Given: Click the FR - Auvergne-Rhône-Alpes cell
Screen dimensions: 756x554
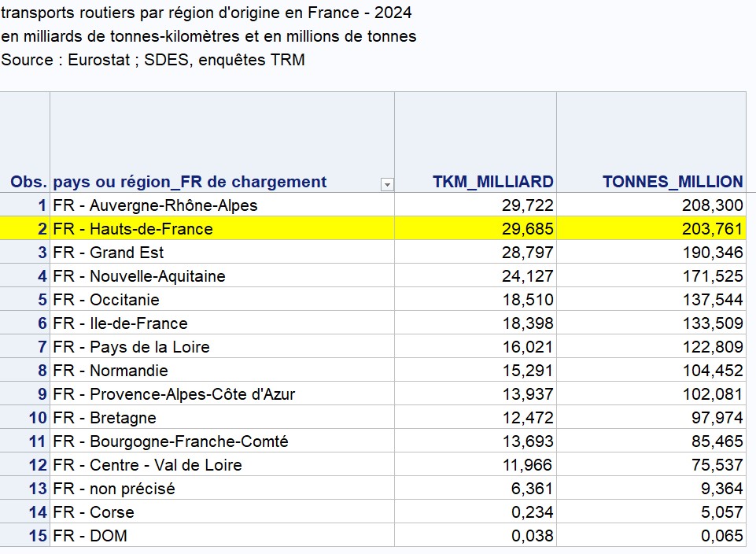Looking at the screenshot, I should (x=156, y=205).
